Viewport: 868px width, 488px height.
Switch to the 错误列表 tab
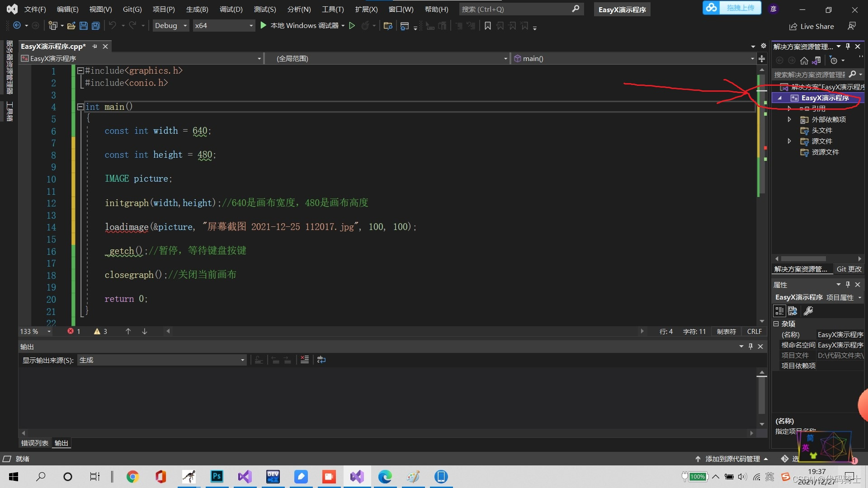(34, 443)
